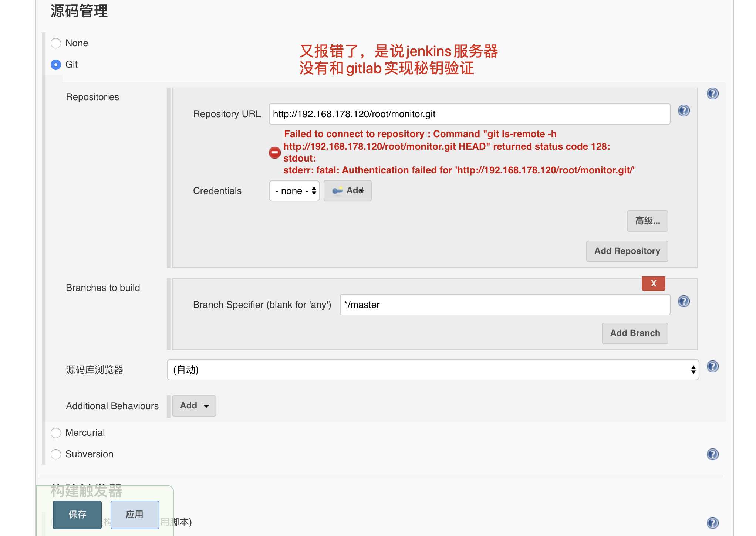Open help icon beside Repository URL
The image size is (756, 536).
click(x=684, y=111)
